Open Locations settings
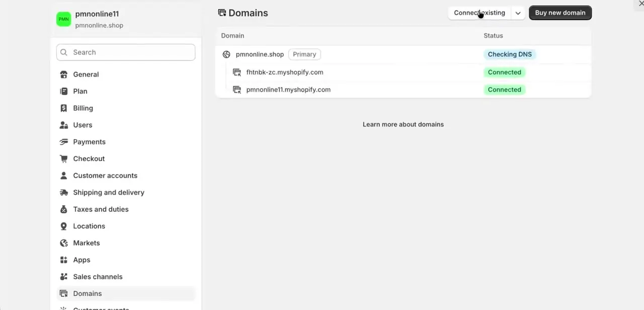Image resolution: width=644 pixels, height=310 pixels. point(89,226)
